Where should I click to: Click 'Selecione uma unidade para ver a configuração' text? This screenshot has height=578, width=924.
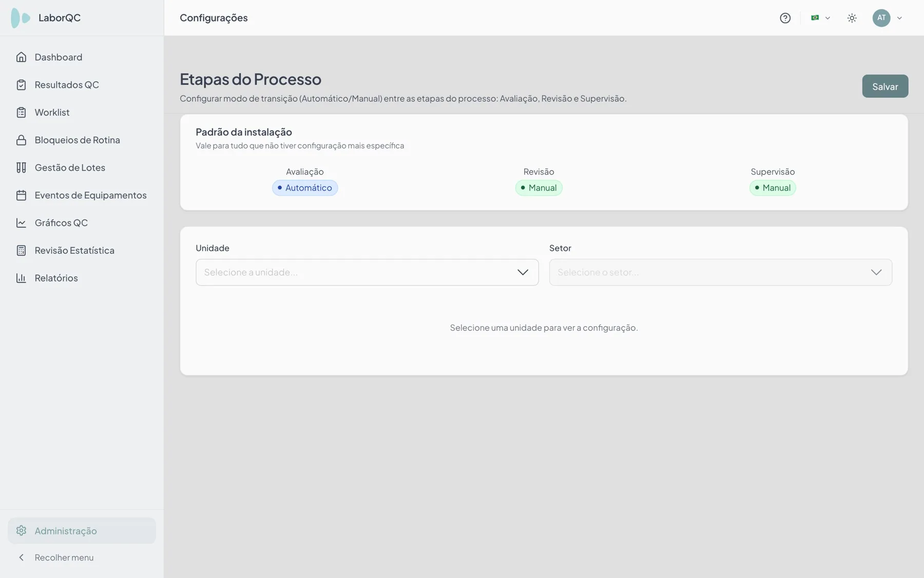click(x=544, y=328)
